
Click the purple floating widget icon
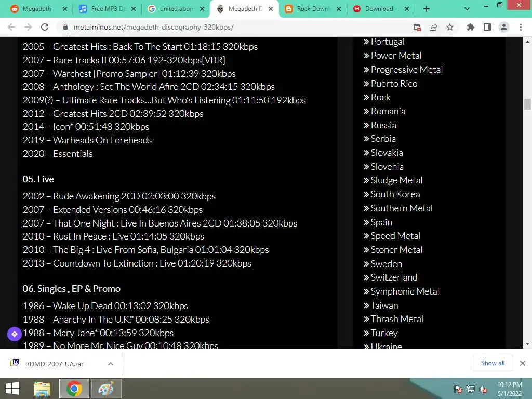click(x=14, y=334)
